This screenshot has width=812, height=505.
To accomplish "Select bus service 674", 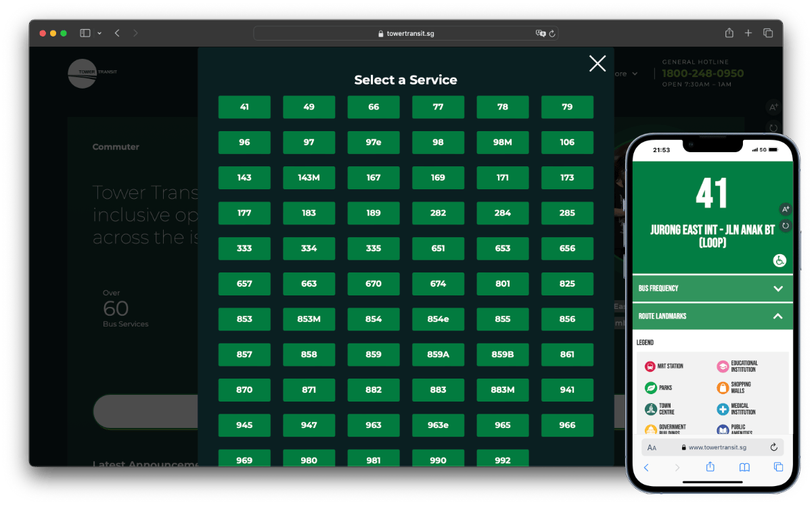I will 438,284.
